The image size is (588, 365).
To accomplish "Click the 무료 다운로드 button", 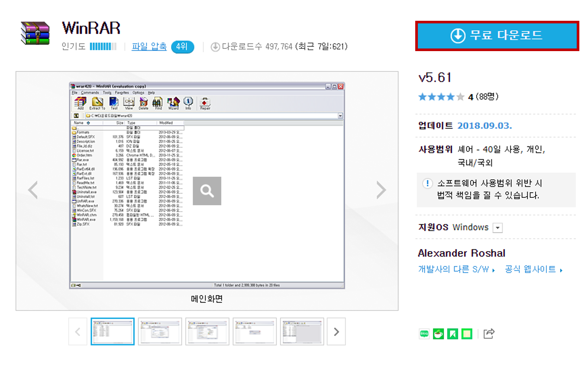I will point(497,36).
